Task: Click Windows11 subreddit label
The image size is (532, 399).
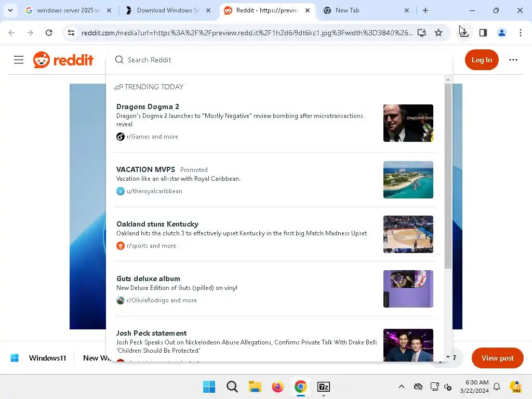Action: [x=47, y=358]
